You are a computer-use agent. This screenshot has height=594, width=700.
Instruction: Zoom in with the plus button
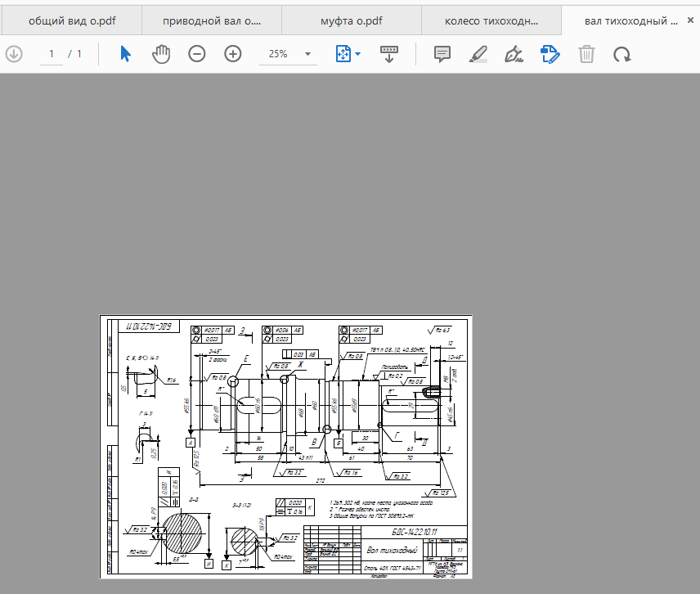[233, 54]
